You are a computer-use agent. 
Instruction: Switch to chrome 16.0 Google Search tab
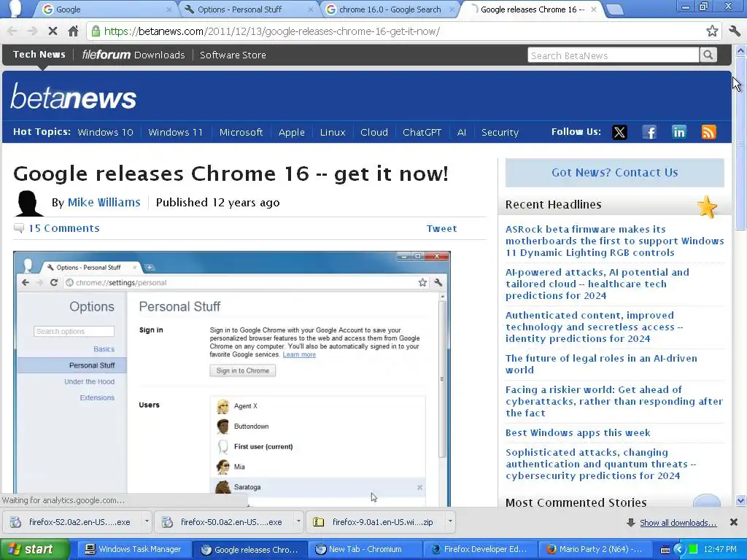tap(390, 9)
